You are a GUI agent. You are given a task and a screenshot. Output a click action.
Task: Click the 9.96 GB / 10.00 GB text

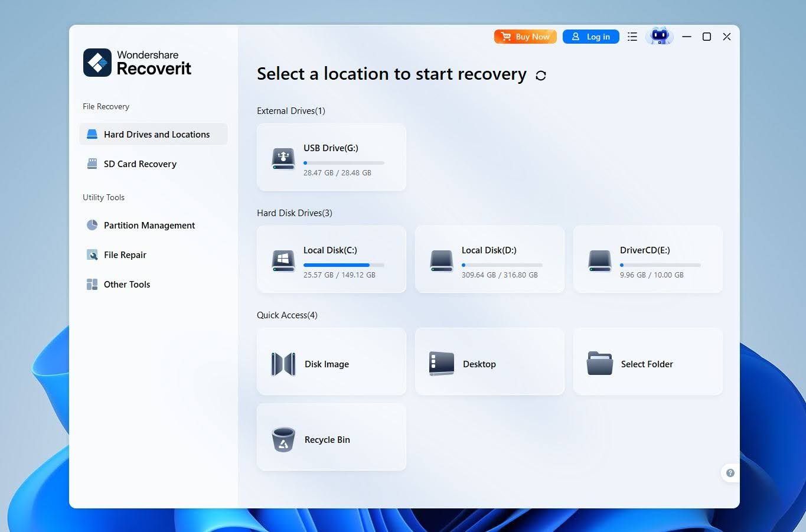coord(652,275)
